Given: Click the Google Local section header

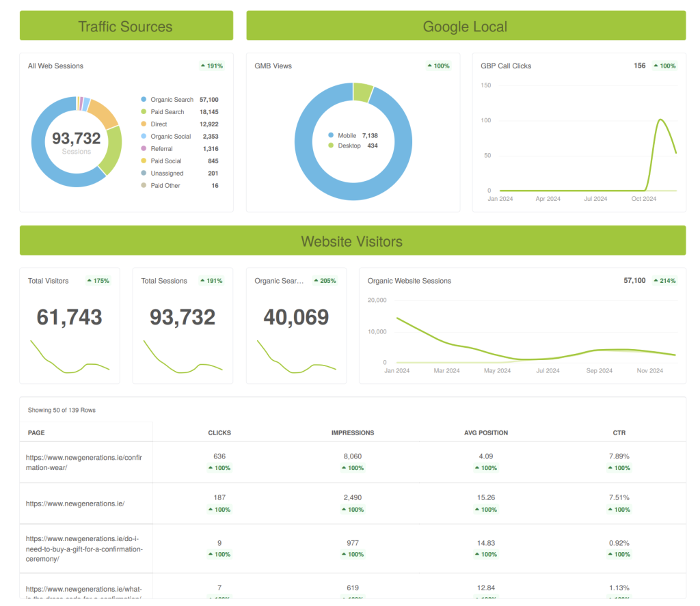Looking at the screenshot, I should click(466, 26).
